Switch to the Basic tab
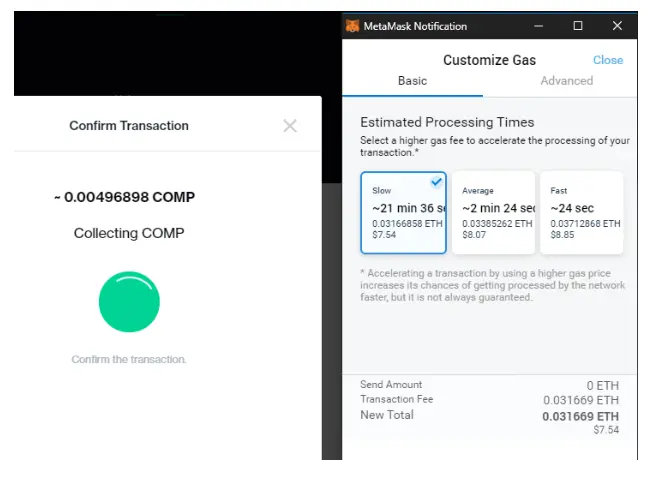The height and width of the screenshot is (482, 647). 412,81
